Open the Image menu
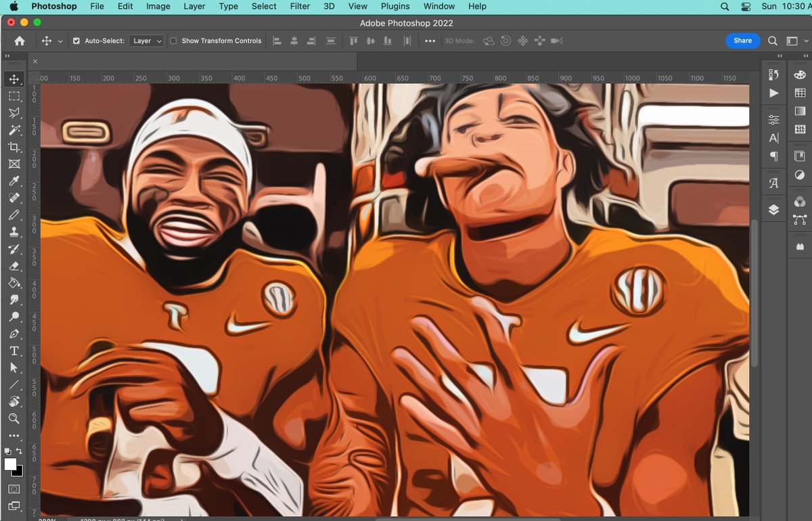Image resolution: width=812 pixels, height=521 pixels. coord(158,6)
